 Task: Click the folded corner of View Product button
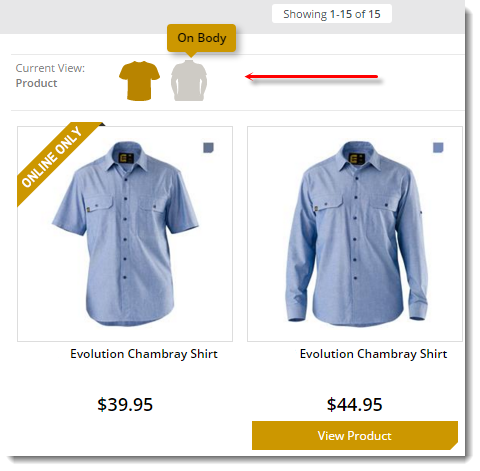pos(454,446)
